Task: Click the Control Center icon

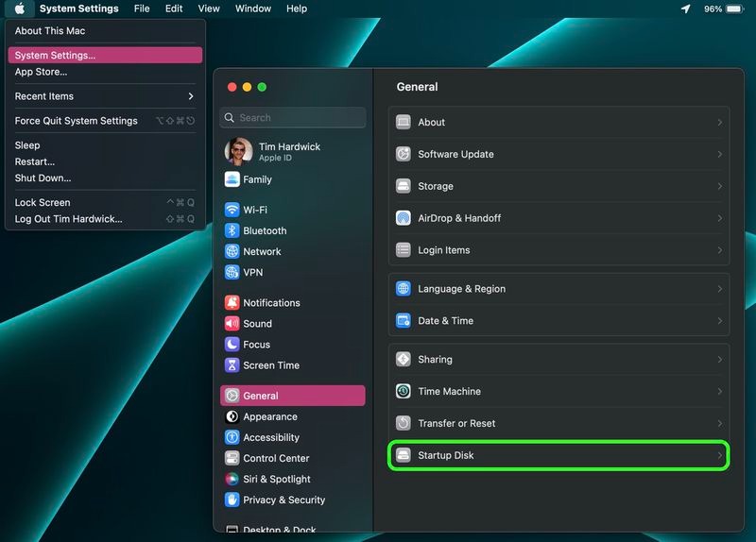Action: coord(232,458)
